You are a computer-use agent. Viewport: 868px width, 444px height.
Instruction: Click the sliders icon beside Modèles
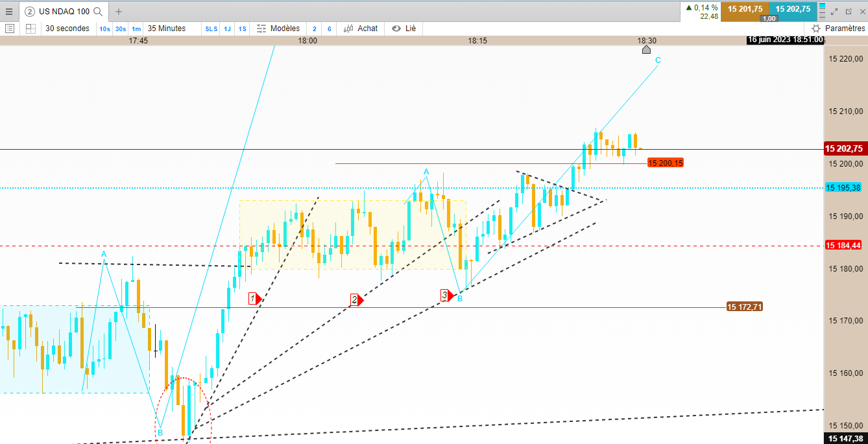pos(261,29)
